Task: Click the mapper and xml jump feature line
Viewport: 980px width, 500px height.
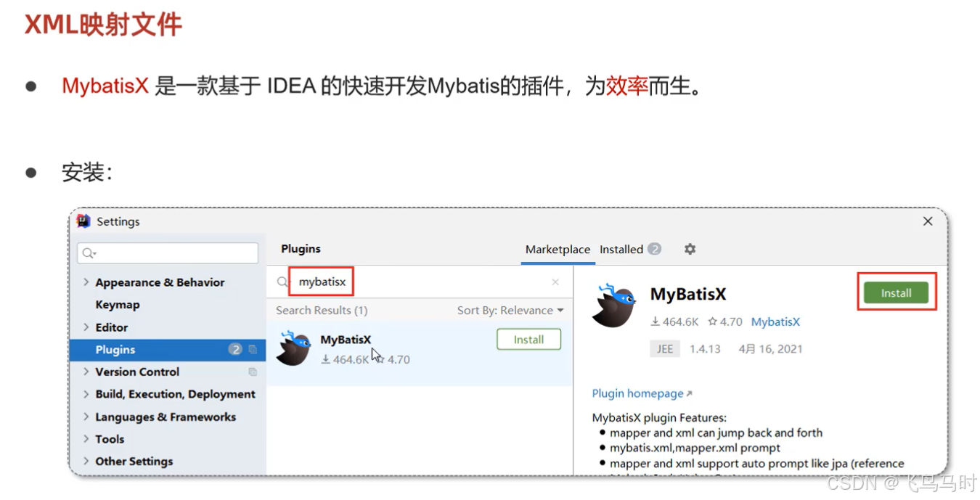Action: (716, 433)
